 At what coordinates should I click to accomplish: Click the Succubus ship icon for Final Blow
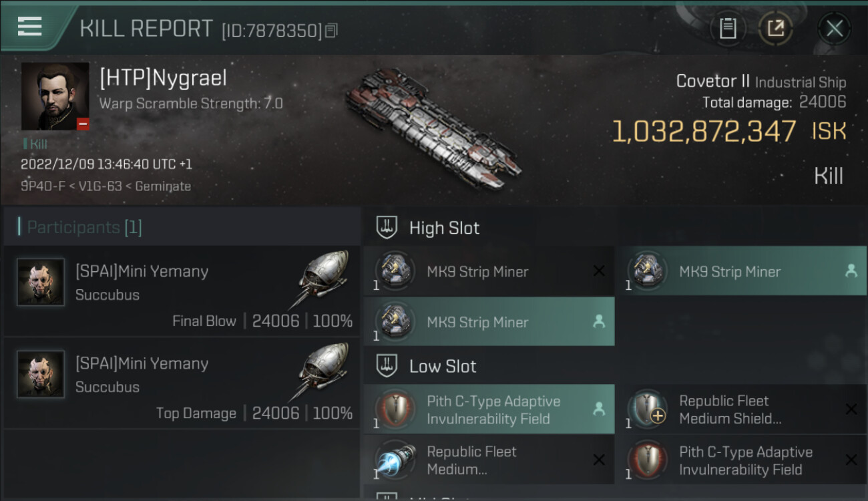(x=323, y=279)
